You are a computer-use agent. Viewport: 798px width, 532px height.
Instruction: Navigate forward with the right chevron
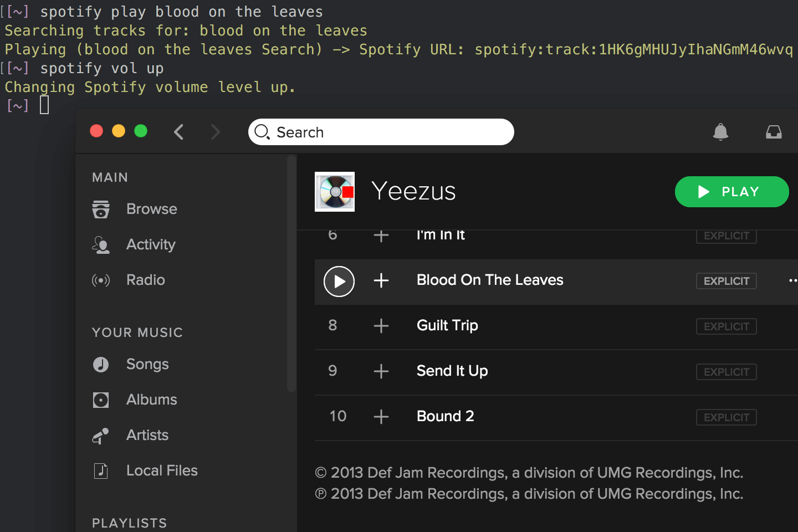[215, 132]
